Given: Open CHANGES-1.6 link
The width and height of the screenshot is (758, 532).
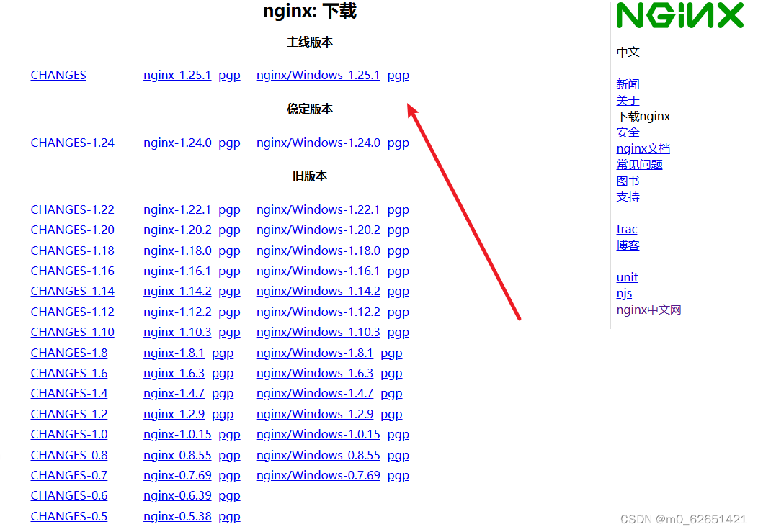Looking at the screenshot, I should pos(69,374).
